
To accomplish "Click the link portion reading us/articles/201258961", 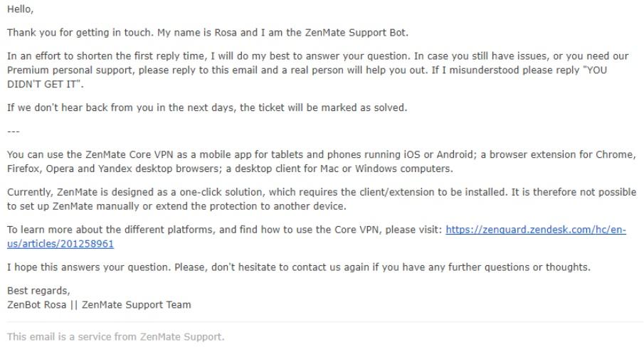I will pos(60,244).
